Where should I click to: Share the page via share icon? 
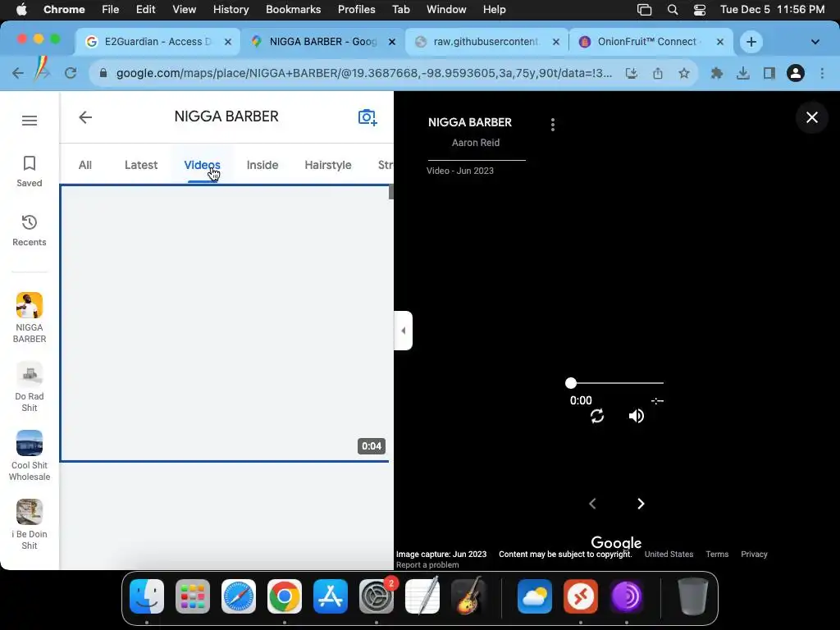tap(658, 73)
